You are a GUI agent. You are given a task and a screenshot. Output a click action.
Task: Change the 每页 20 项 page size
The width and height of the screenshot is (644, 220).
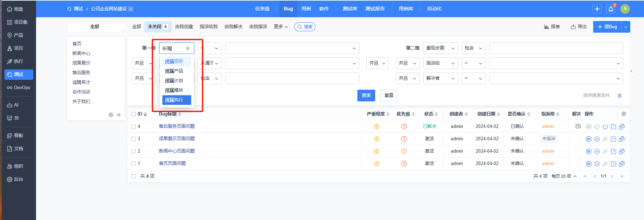pos(564,176)
